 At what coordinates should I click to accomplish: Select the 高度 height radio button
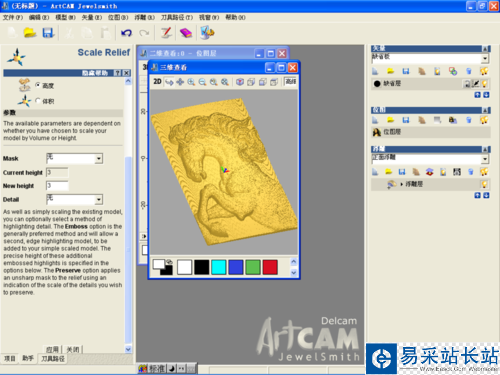[x=38, y=85]
